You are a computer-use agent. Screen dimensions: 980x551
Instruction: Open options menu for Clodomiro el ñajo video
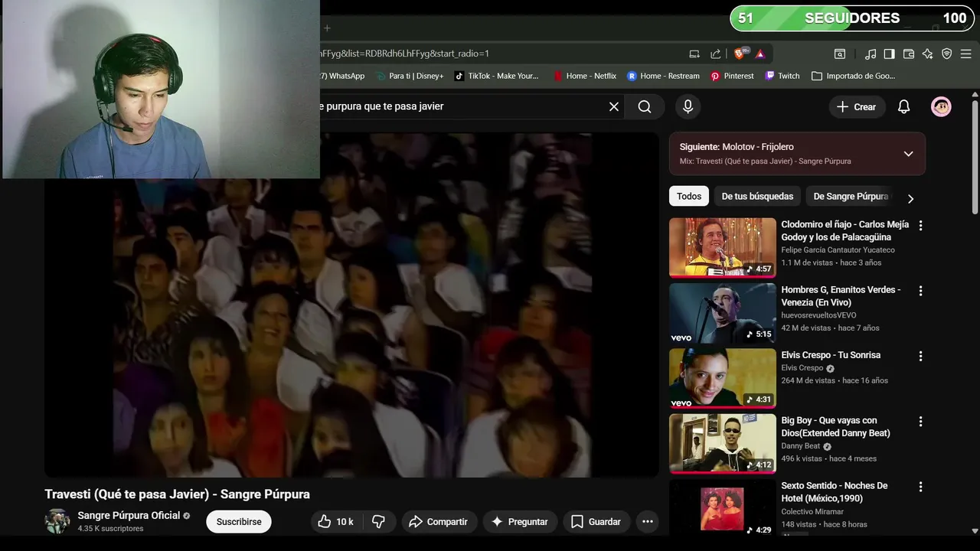click(920, 226)
